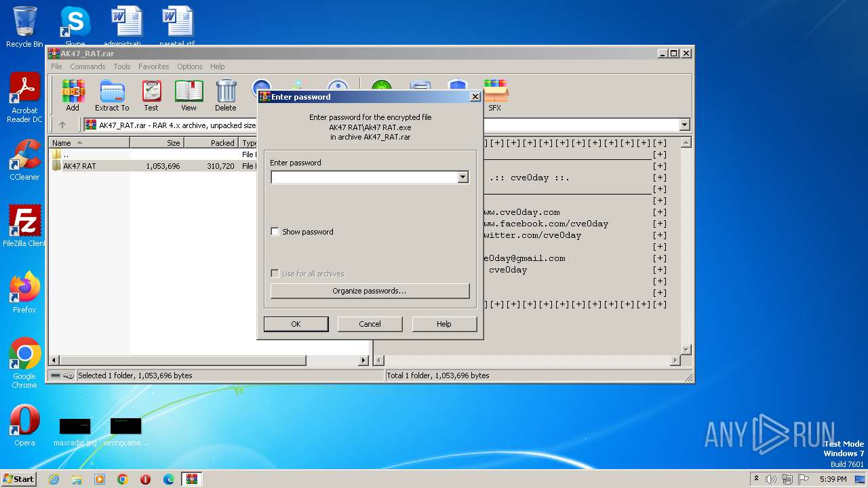868x488 pixels.
Task: Open FileZilla Client desktop icon
Action: [x=24, y=226]
